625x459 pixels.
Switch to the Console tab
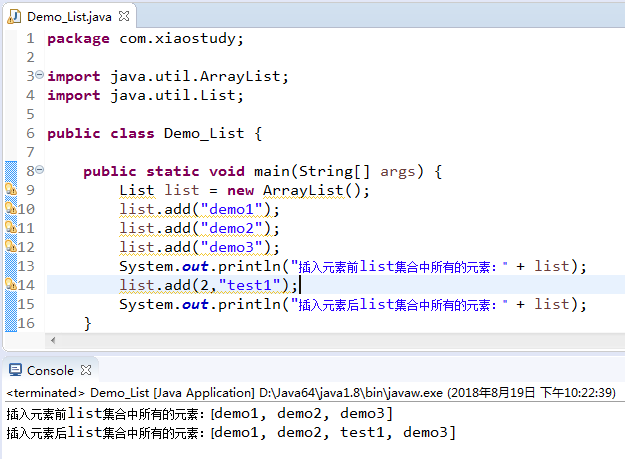50,371
